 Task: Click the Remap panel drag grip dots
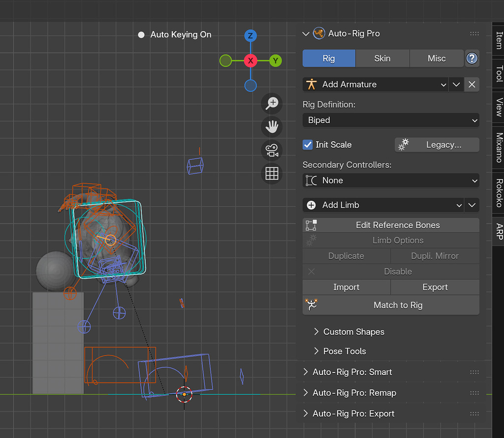(x=474, y=393)
